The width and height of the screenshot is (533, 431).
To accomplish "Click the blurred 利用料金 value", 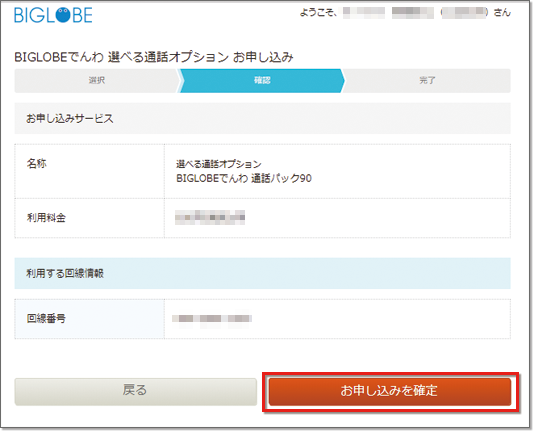I will 210,218.
